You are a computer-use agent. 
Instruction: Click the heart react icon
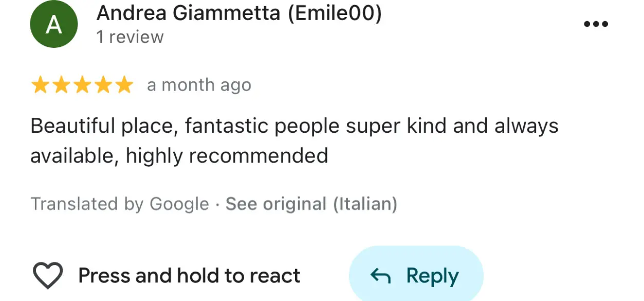coord(48,275)
